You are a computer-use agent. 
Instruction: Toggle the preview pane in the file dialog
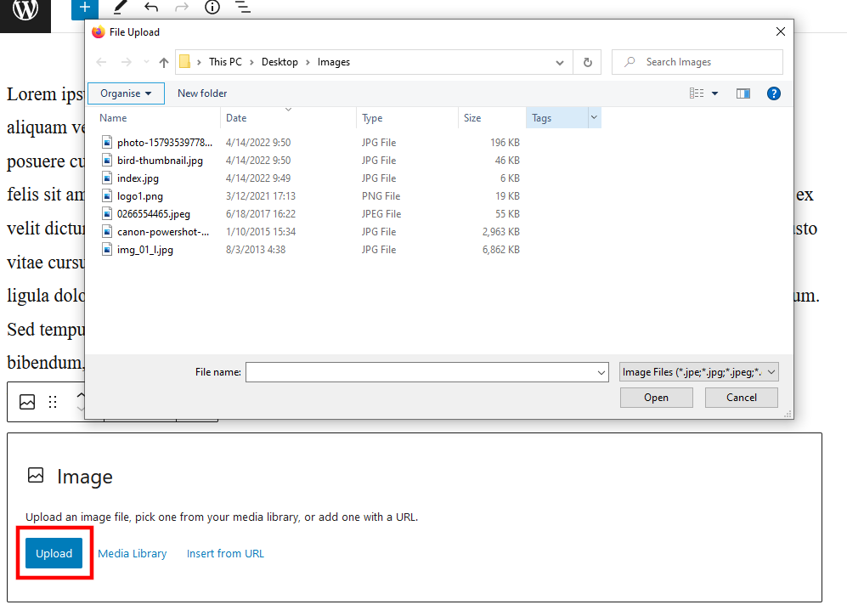pyautogui.click(x=743, y=93)
